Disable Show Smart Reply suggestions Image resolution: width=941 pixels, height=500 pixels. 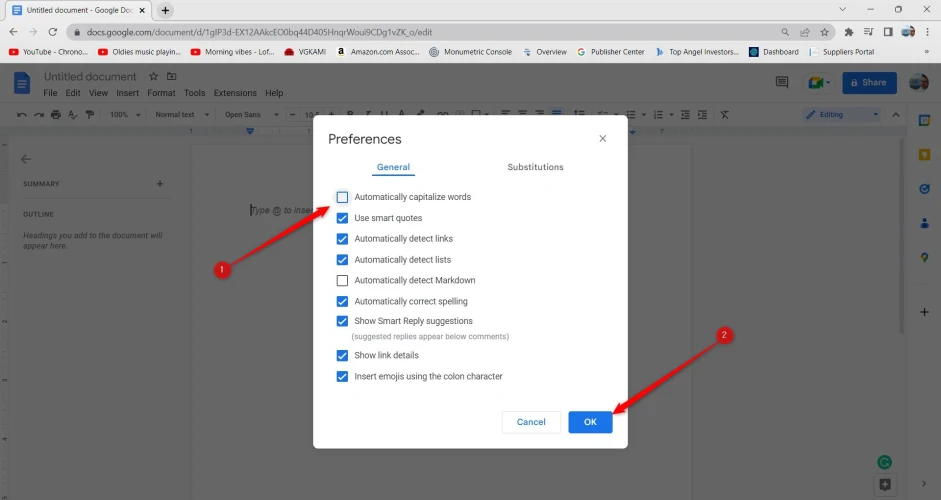click(x=343, y=322)
